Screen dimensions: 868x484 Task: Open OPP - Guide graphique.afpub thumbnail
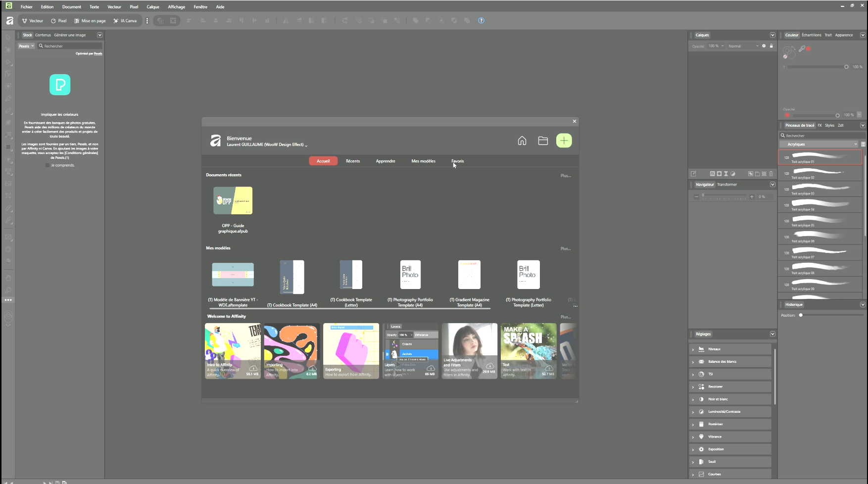[233, 200]
